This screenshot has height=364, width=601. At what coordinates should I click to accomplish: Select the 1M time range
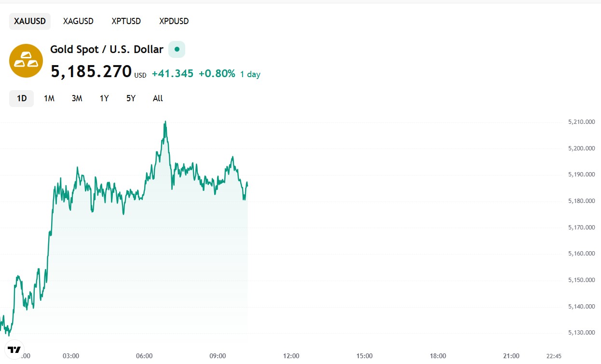(x=49, y=98)
